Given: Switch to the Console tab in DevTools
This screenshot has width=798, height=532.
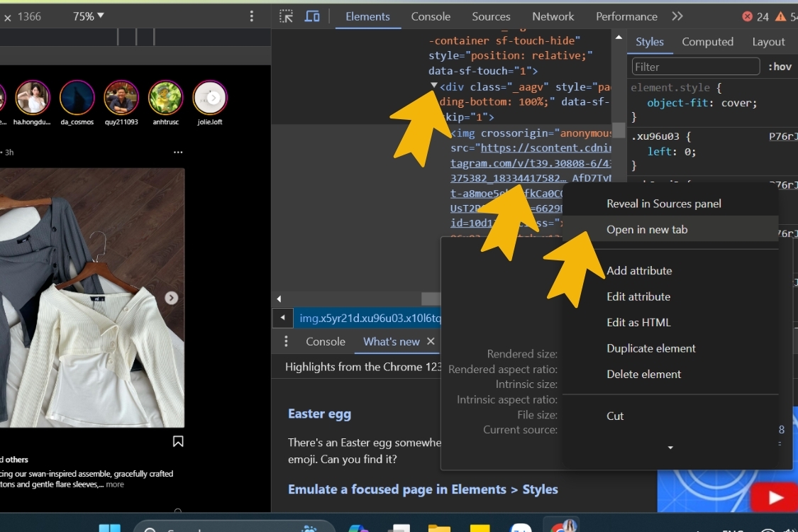Looking at the screenshot, I should coord(431,16).
